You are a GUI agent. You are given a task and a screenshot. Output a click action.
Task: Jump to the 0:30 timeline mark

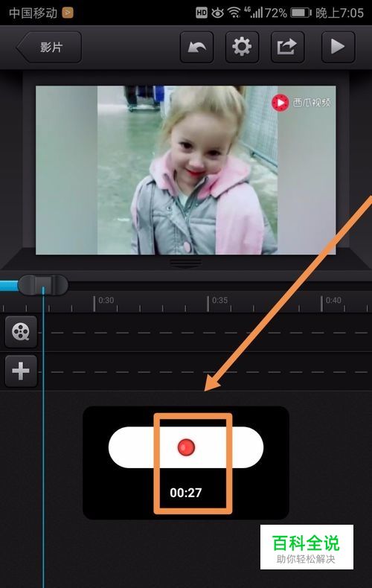click(106, 301)
